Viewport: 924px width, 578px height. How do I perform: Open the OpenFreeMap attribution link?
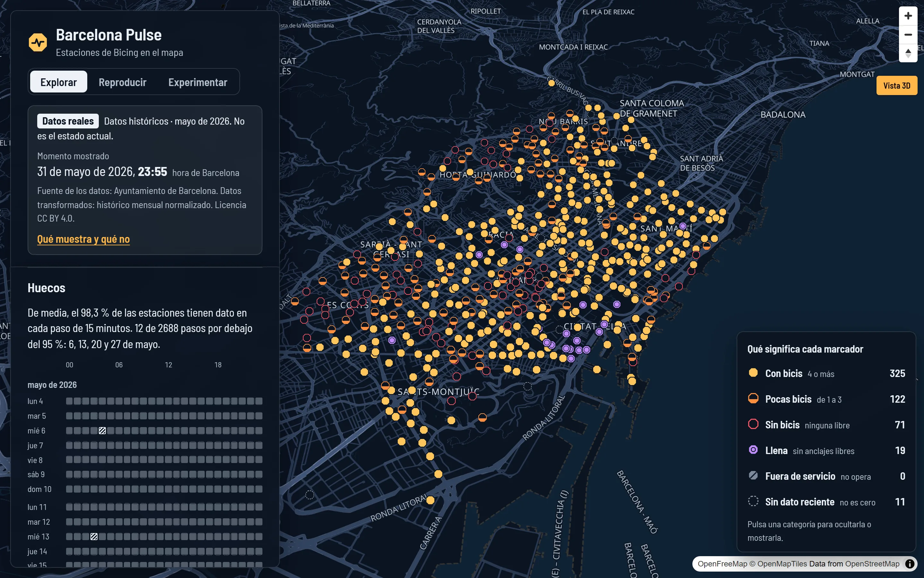click(x=723, y=564)
